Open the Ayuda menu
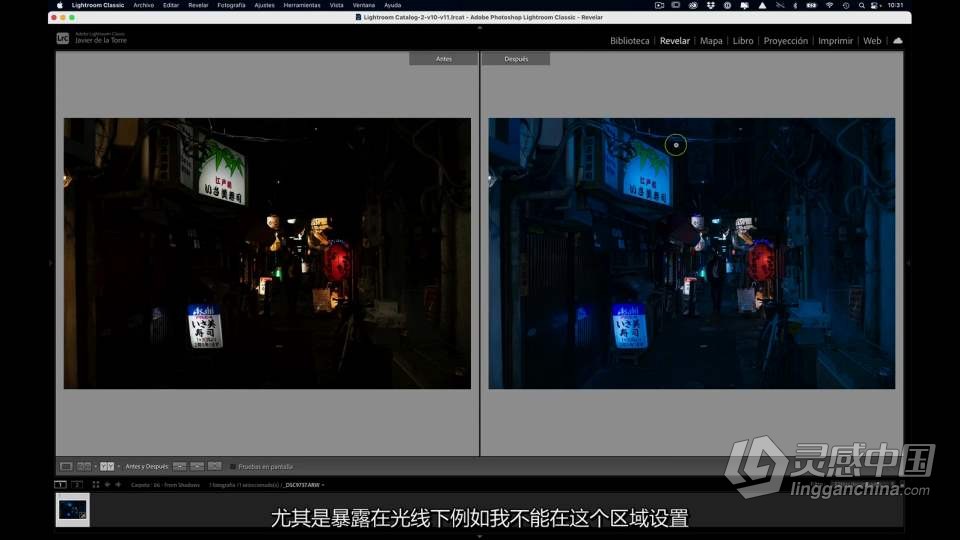Image resolution: width=960 pixels, height=540 pixels. (392, 5)
